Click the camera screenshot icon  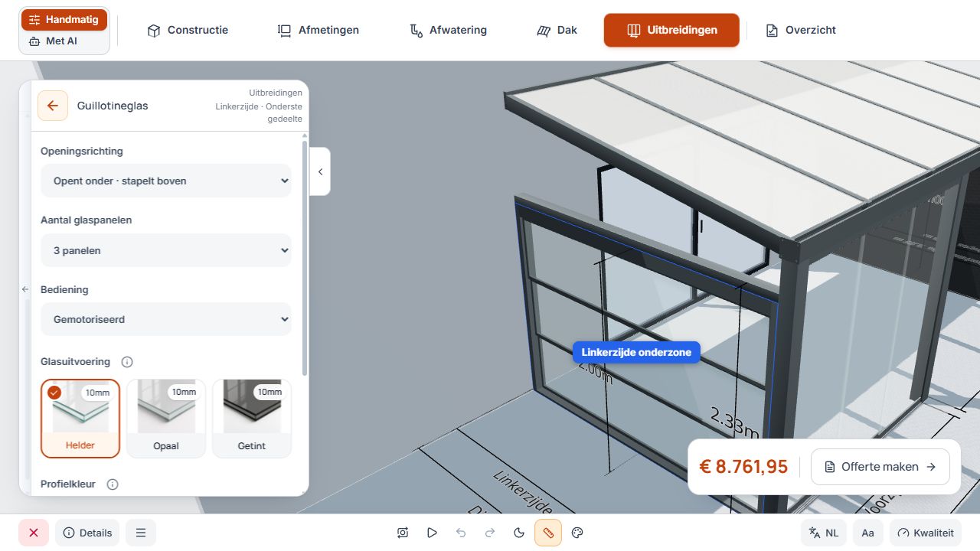403,533
